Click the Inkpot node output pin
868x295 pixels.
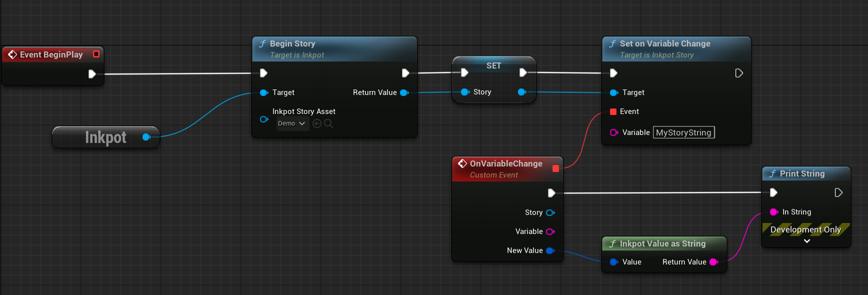146,137
